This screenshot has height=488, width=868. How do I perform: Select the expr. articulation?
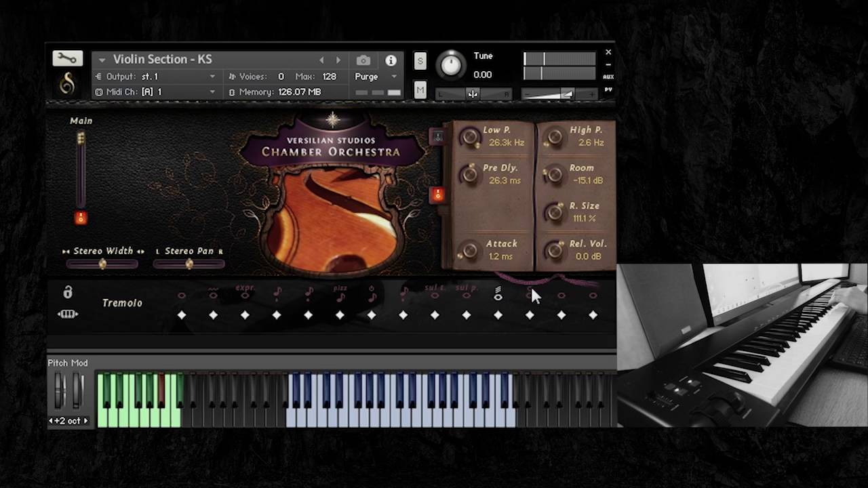click(x=245, y=291)
